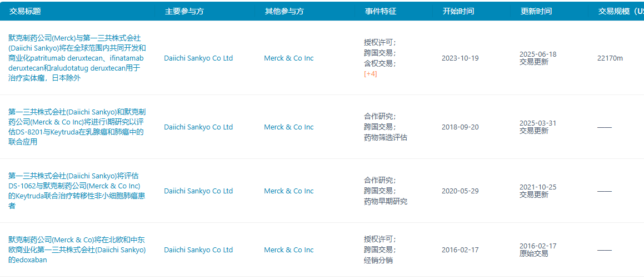The height and width of the screenshot is (279, 644).
Task: Click 药物筛选评估 event feature
Action: click(386, 138)
